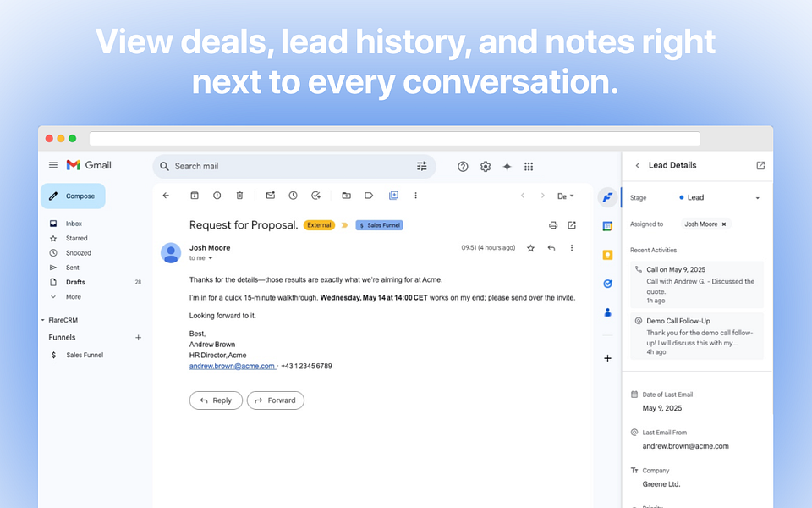Screen dimensions: 812x508
Task: Open Gmail settings gear
Action: [x=486, y=167]
